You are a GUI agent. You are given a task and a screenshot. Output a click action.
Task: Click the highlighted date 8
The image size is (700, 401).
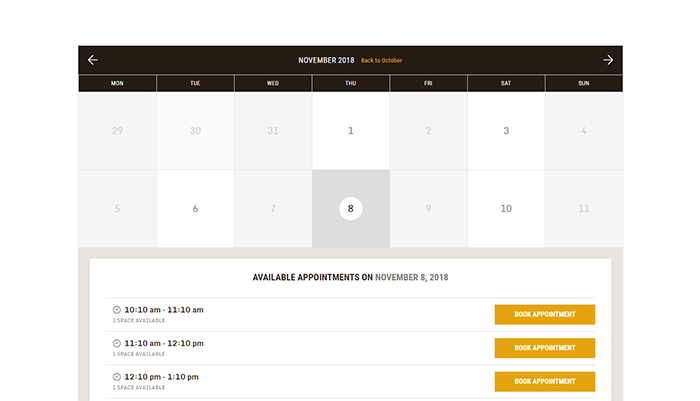pyautogui.click(x=350, y=209)
